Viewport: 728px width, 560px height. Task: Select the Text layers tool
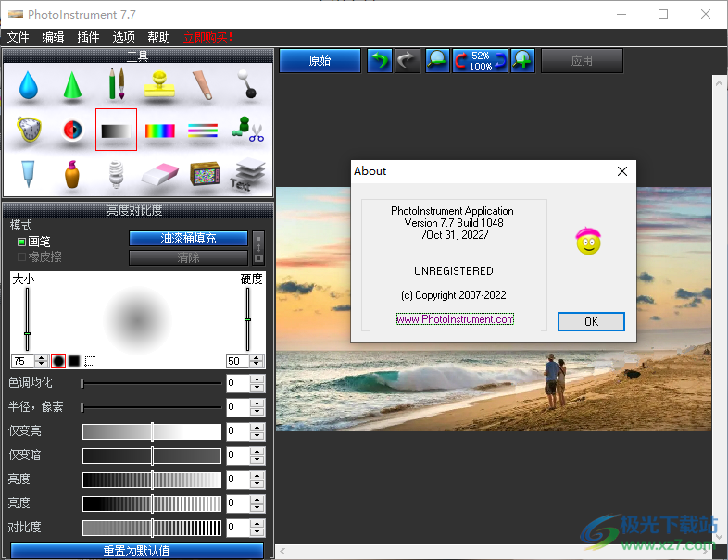pyautogui.click(x=247, y=174)
